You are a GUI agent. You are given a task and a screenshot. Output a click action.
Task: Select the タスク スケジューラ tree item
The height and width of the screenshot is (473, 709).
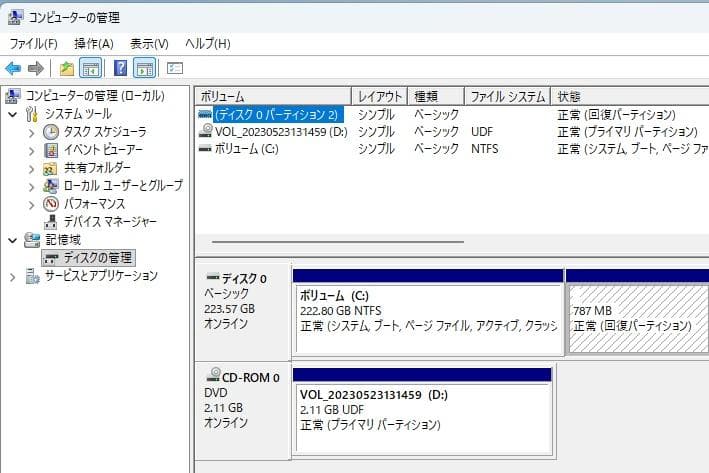[105, 132]
